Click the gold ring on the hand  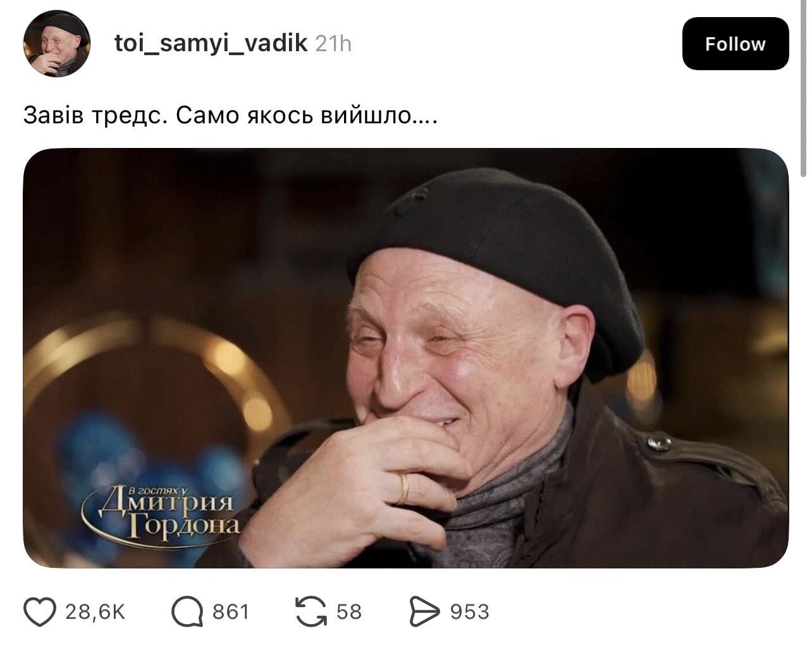[402, 488]
